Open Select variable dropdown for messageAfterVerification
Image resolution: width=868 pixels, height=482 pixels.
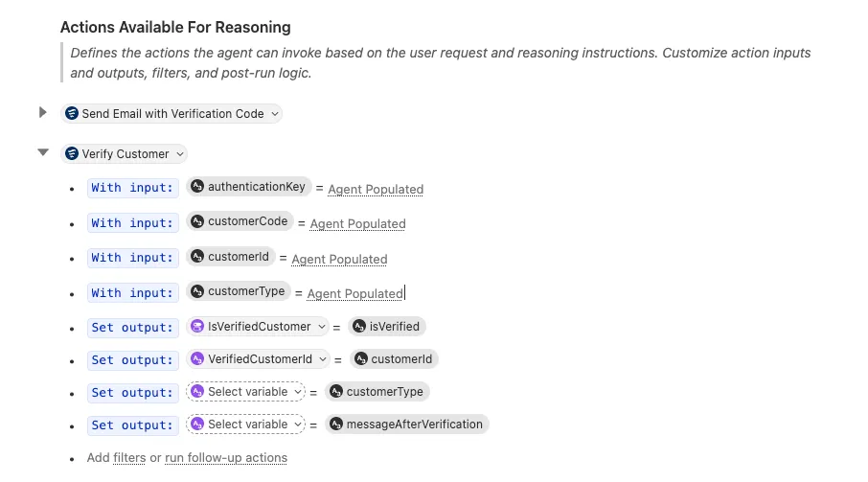pyautogui.click(x=298, y=425)
